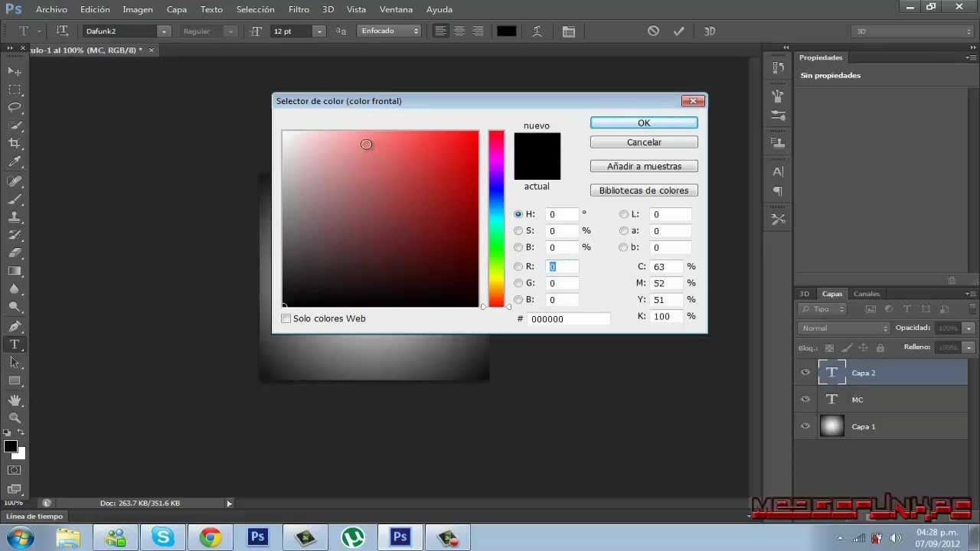Select the Eraser tool

click(x=15, y=253)
